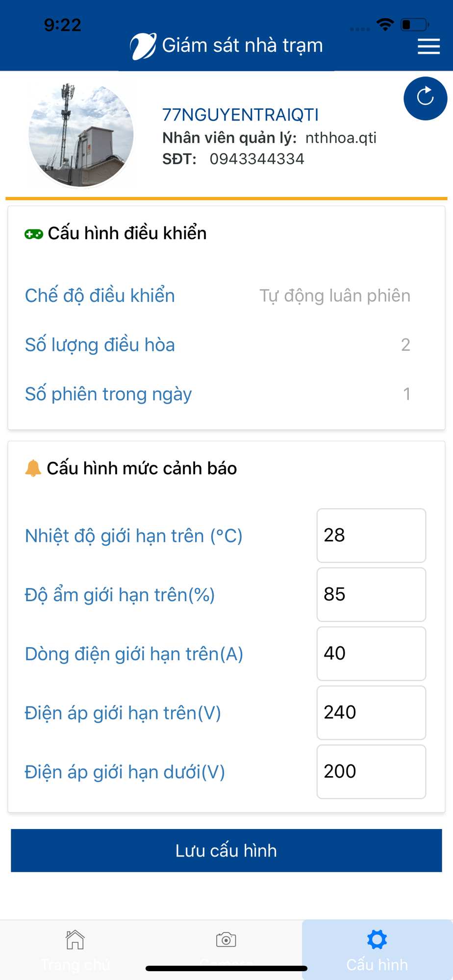This screenshot has width=453, height=980.
Task: Tap the circular refresh icon
Action: [425, 98]
